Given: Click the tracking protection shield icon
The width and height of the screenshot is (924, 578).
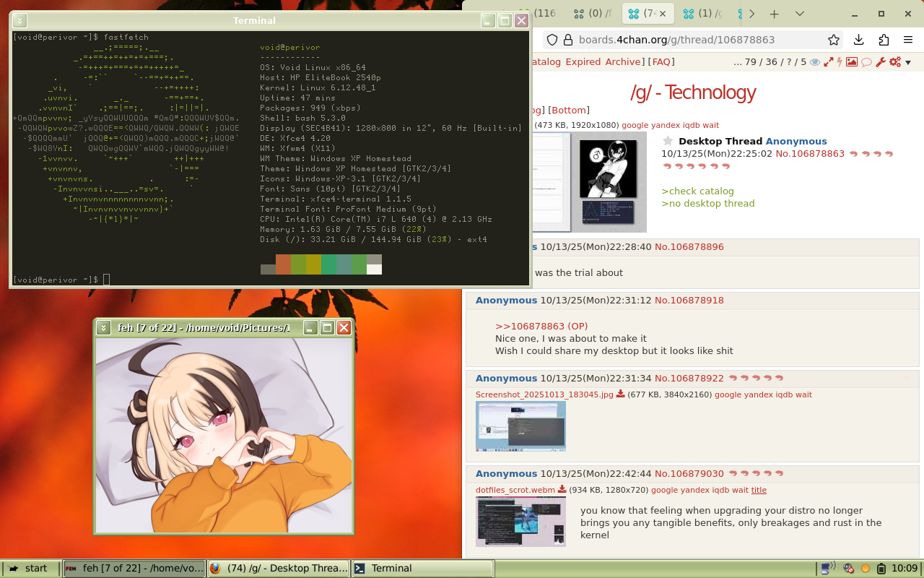Looking at the screenshot, I should pos(552,40).
